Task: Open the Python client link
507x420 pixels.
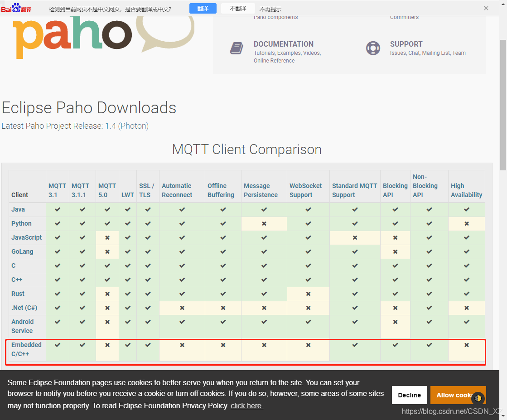Action: (21, 223)
